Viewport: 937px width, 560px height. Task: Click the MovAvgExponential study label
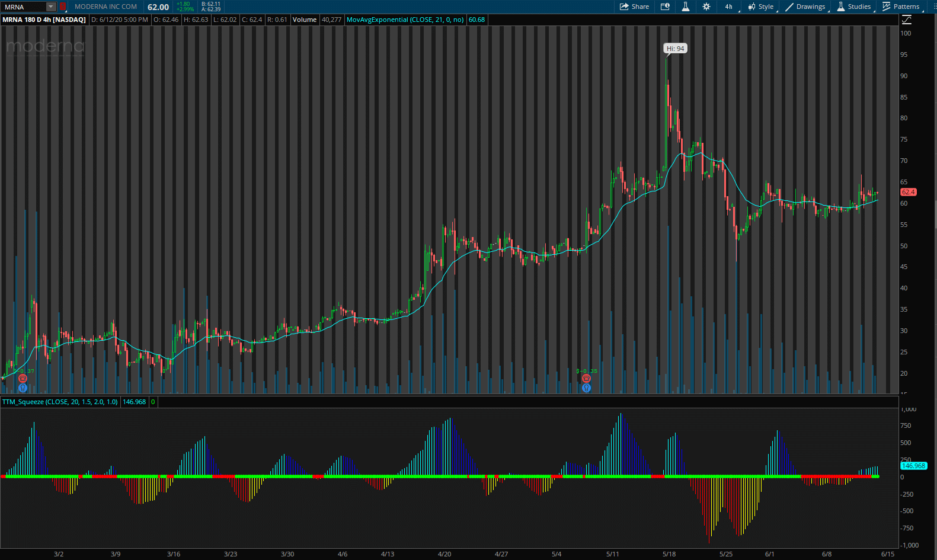coord(405,20)
